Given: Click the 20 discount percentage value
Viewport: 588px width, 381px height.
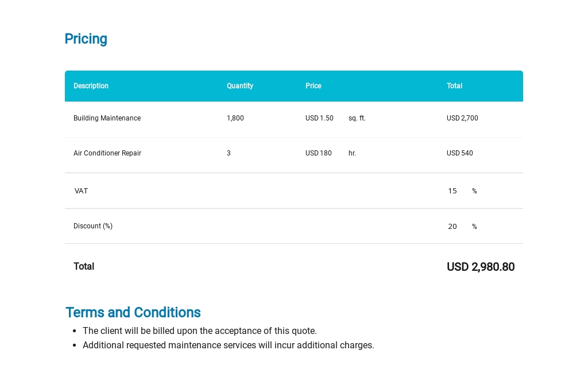Looking at the screenshot, I should 452,227.
